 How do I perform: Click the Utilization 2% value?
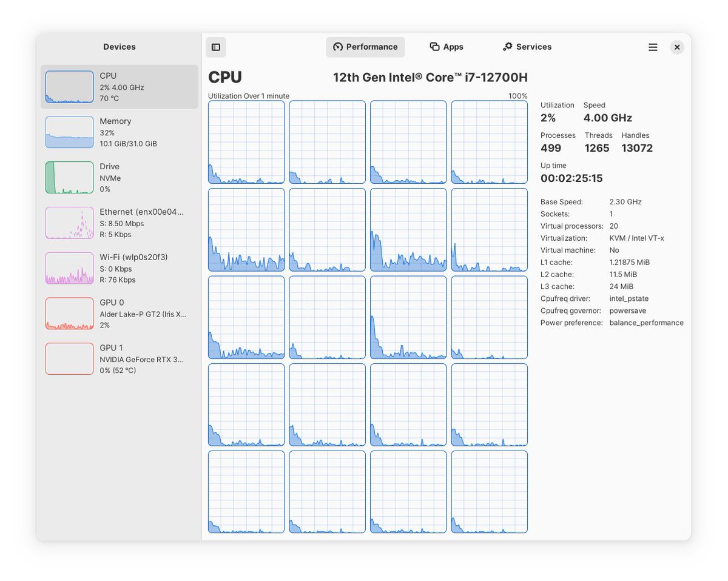pos(548,118)
